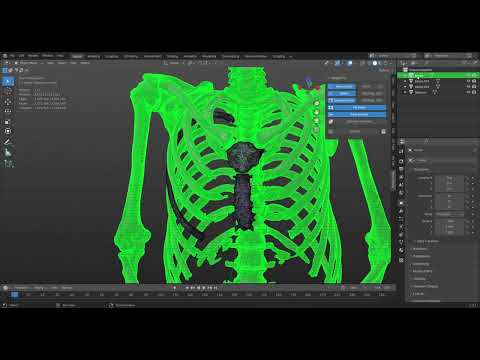This screenshot has width=480, height=360.
Task: Switch to the Modeling workspace tab
Action: (94, 56)
